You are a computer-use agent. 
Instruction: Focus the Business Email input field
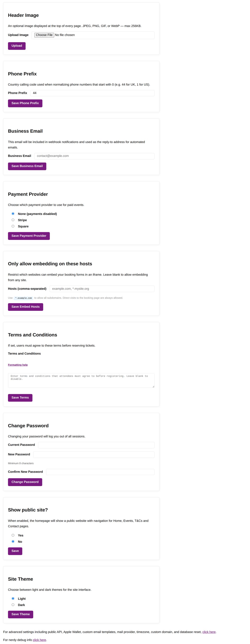click(94, 156)
